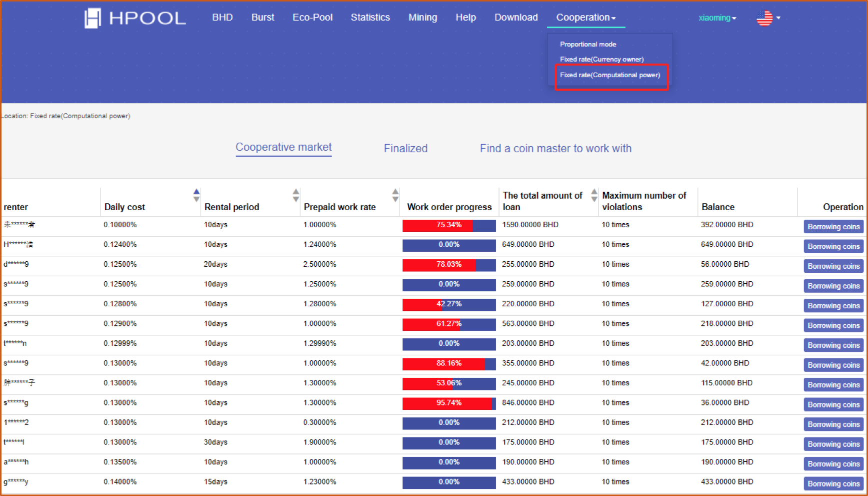
Task: Click the Work order progress header
Action: pyautogui.click(x=449, y=207)
